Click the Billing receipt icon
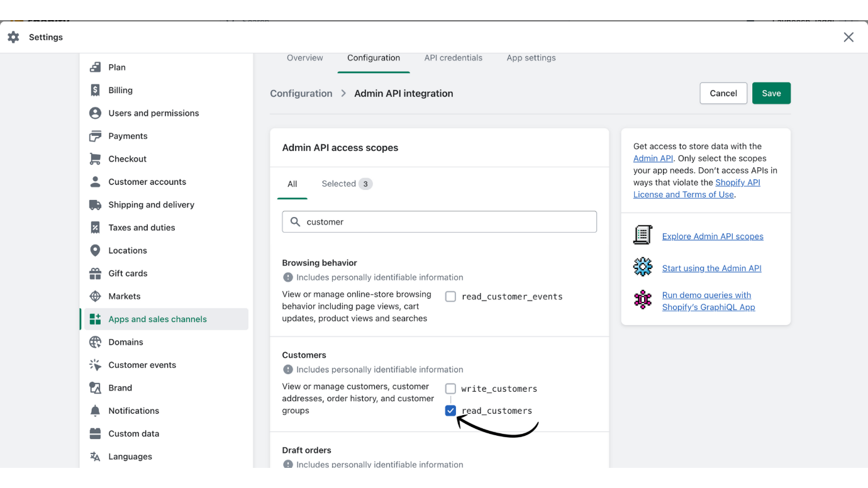Screen dimensions: 868x488 (95, 90)
